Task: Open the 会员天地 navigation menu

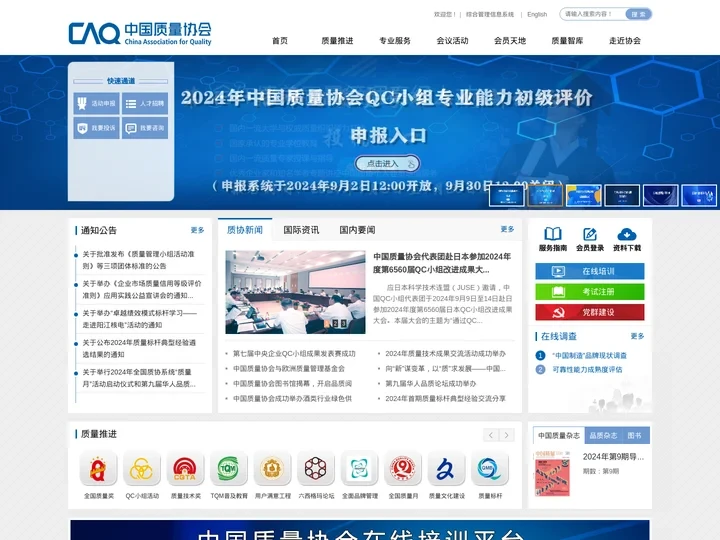Action: (510, 40)
